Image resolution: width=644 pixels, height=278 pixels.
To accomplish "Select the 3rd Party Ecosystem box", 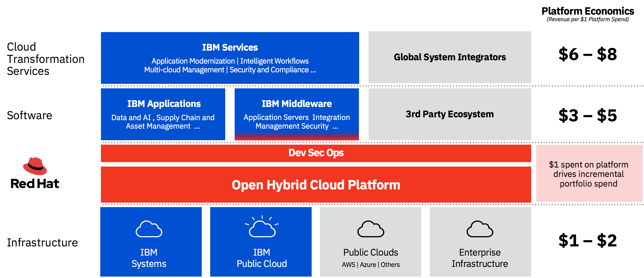I will click(450, 114).
